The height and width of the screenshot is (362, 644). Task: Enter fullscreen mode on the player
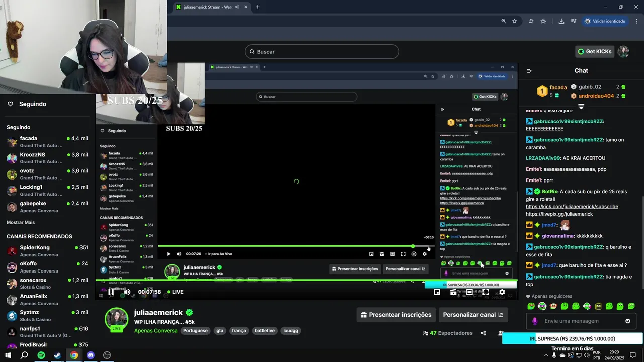486,292
